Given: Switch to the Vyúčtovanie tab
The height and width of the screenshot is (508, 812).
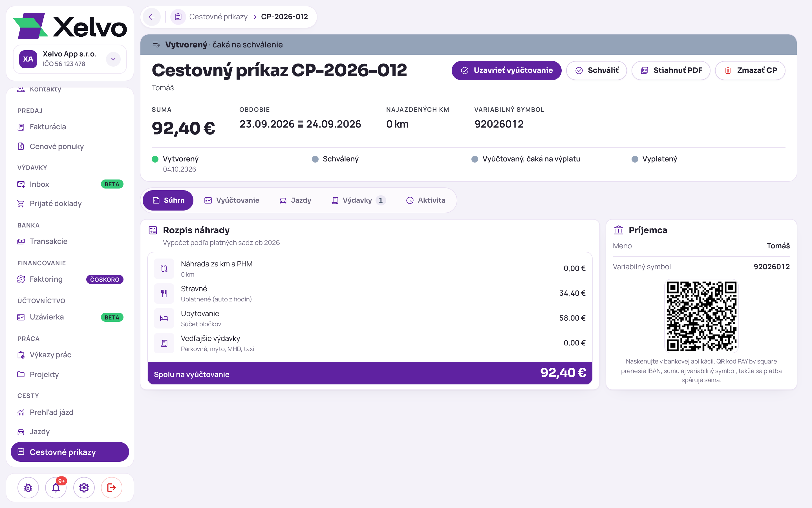Looking at the screenshot, I should [232, 200].
